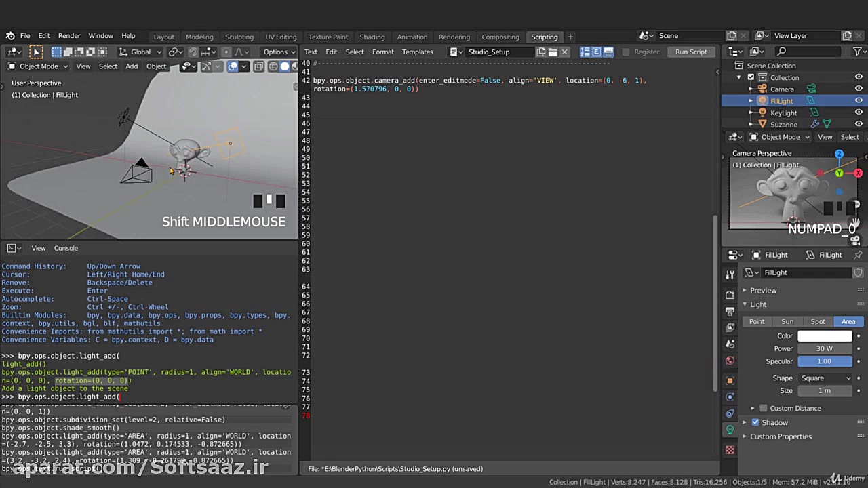Click the white light Color swatch

click(825, 336)
